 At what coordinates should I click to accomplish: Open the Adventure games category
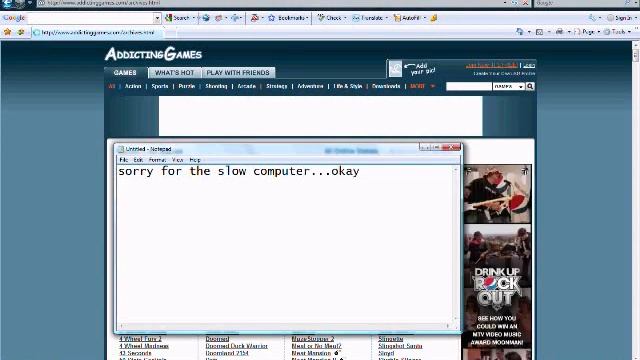pyautogui.click(x=310, y=86)
